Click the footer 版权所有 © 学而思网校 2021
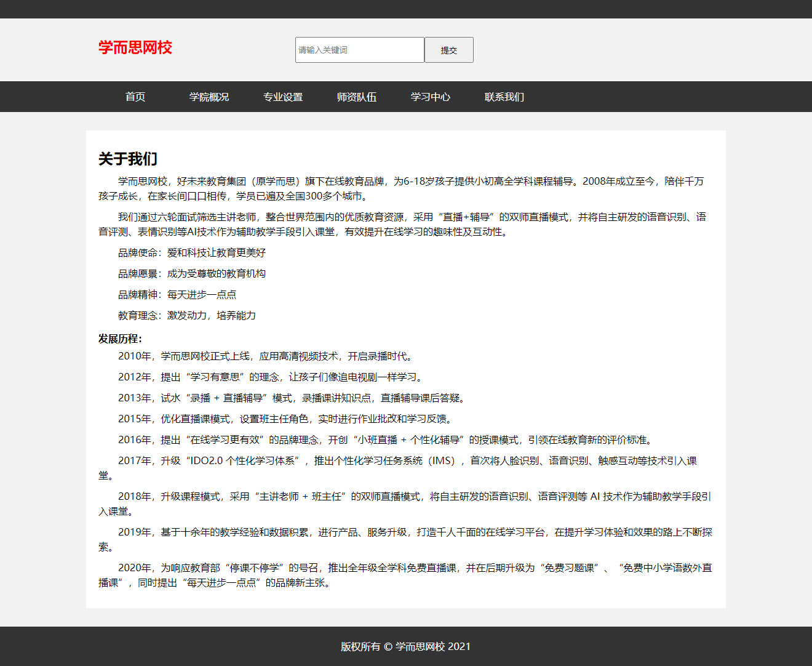Viewport: 812px width, 666px height. [406, 646]
